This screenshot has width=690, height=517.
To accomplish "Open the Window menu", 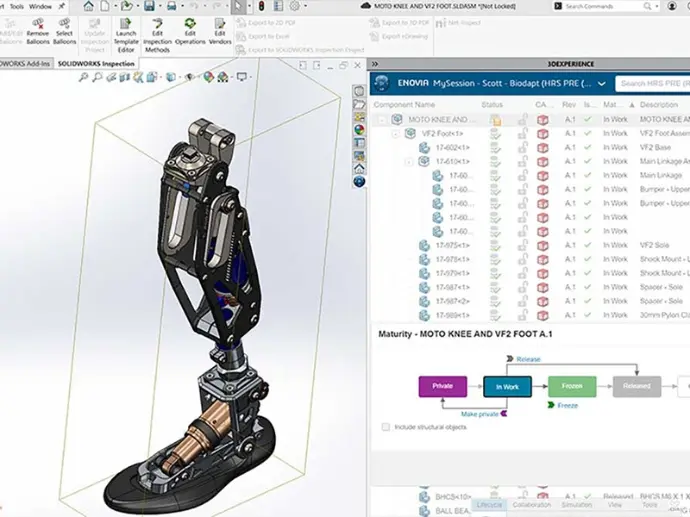I will coord(40,7).
